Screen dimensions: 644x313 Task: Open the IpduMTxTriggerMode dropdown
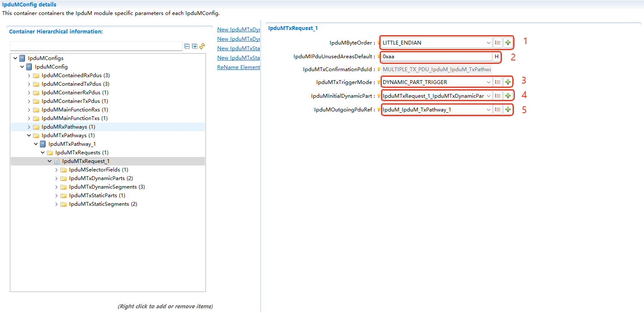click(488, 82)
